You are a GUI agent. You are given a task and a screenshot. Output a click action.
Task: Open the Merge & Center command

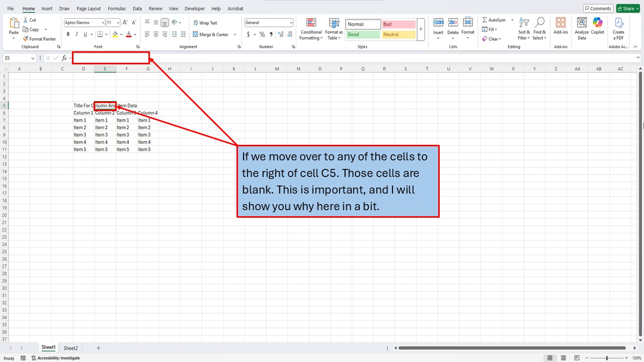pyautogui.click(x=212, y=34)
